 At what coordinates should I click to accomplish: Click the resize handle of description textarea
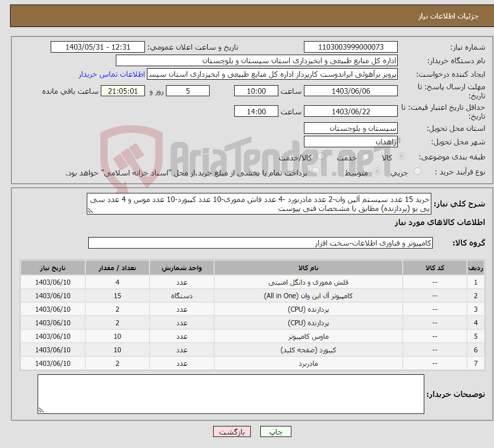point(90,211)
